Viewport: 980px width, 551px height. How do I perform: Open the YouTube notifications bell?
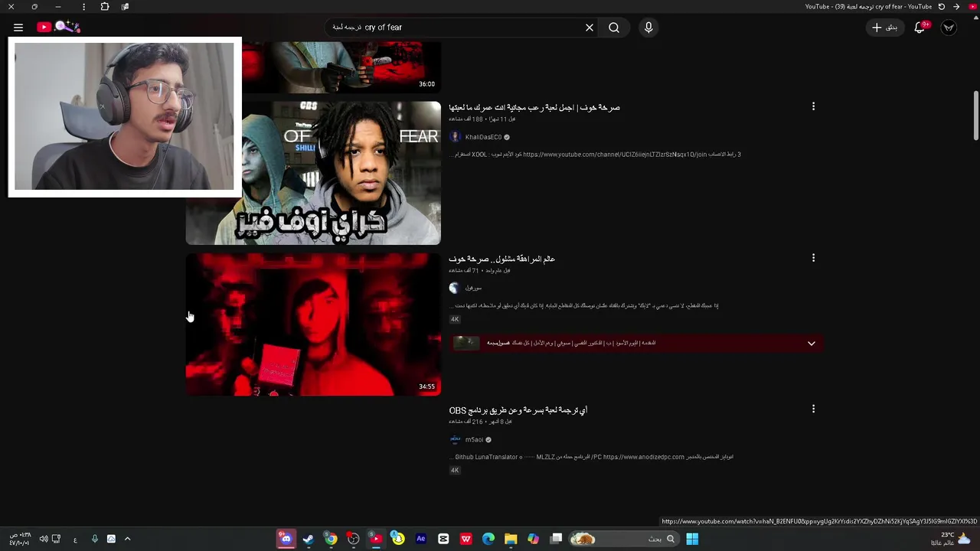(920, 28)
